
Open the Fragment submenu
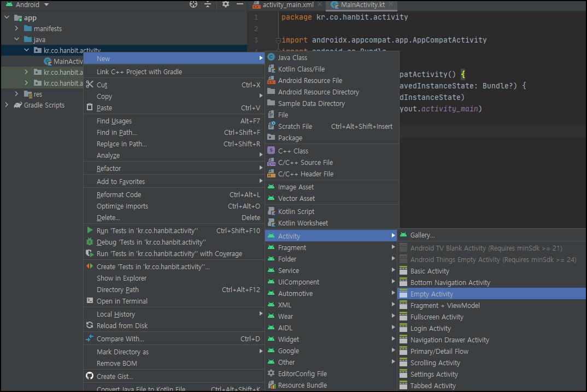tap(331, 248)
